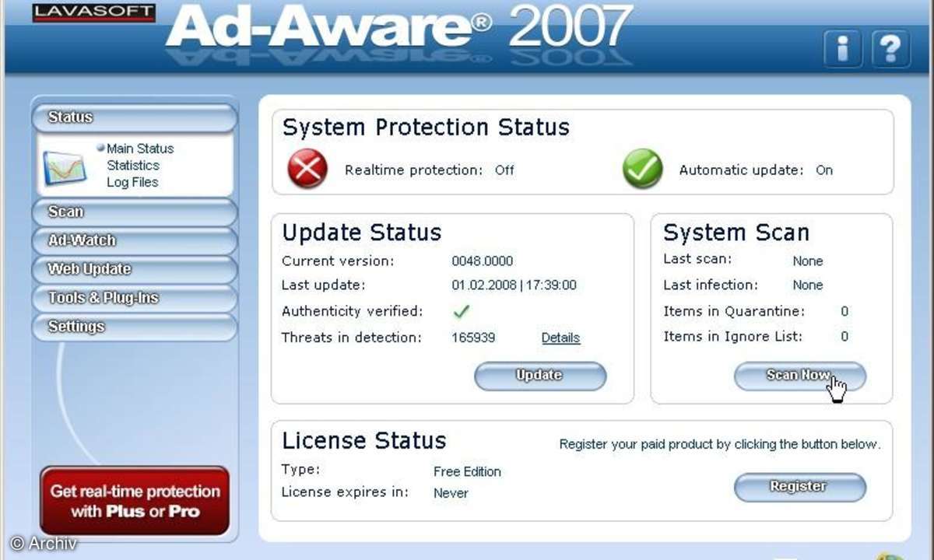Click the current version value 0048.0000
The width and height of the screenshot is (934, 560).
[482, 261]
